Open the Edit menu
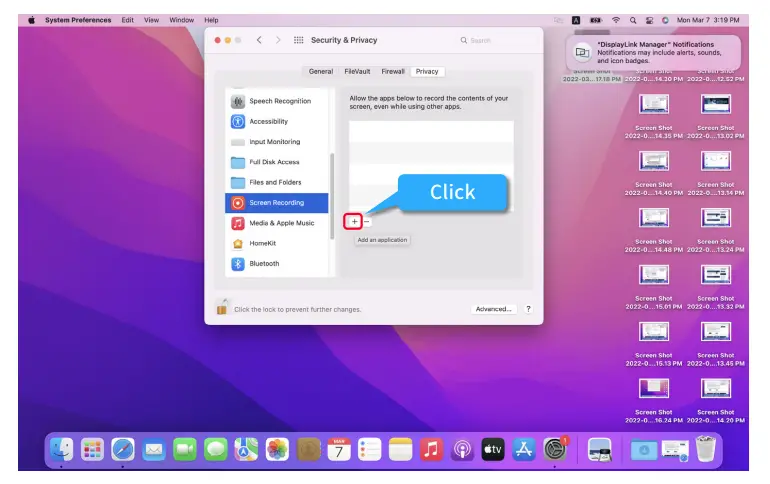The height and width of the screenshot is (484, 770). [x=127, y=20]
